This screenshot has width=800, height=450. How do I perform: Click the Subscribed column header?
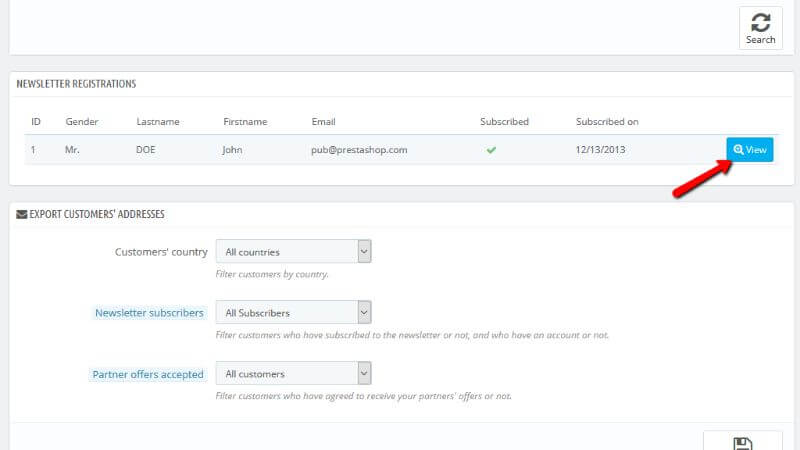(x=504, y=121)
